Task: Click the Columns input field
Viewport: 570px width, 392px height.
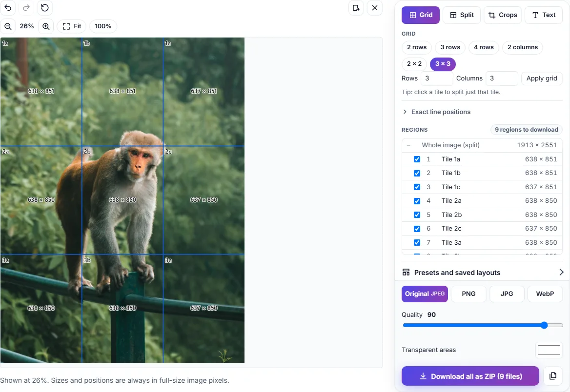Action: (502, 78)
